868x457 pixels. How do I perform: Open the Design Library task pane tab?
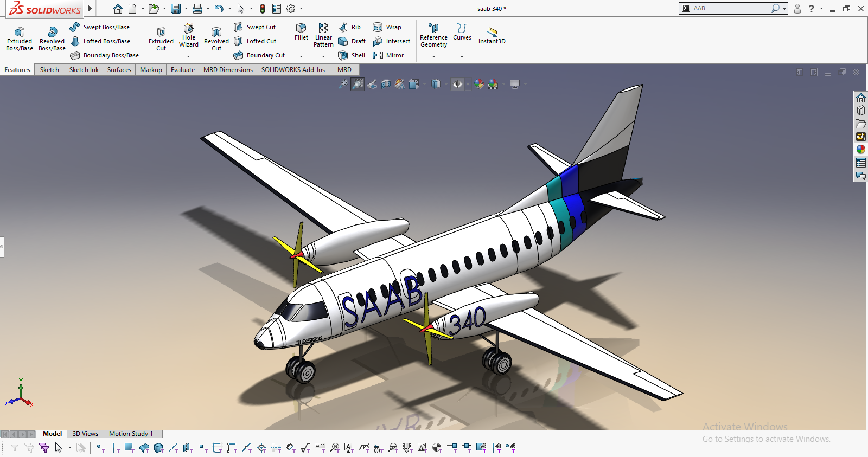[x=861, y=111]
